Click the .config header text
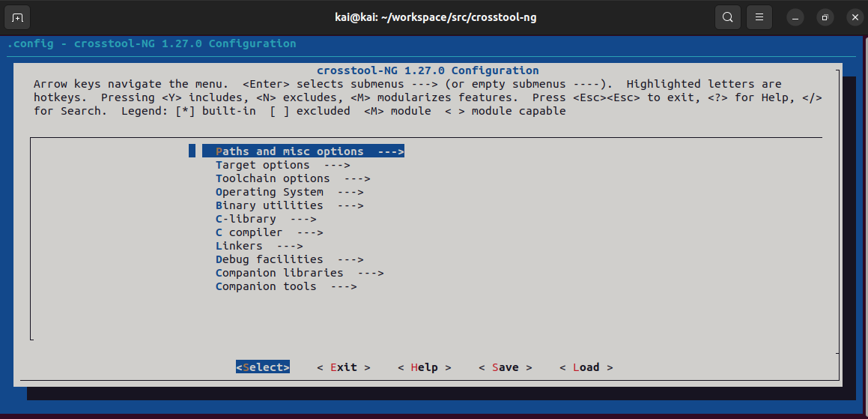868x419 pixels. pos(152,43)
